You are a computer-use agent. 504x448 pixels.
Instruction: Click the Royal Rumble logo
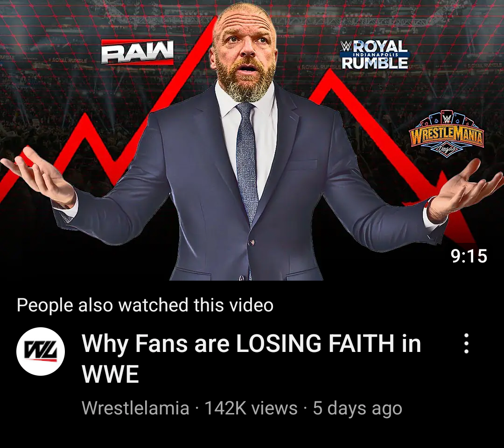[x=374, y=55]
